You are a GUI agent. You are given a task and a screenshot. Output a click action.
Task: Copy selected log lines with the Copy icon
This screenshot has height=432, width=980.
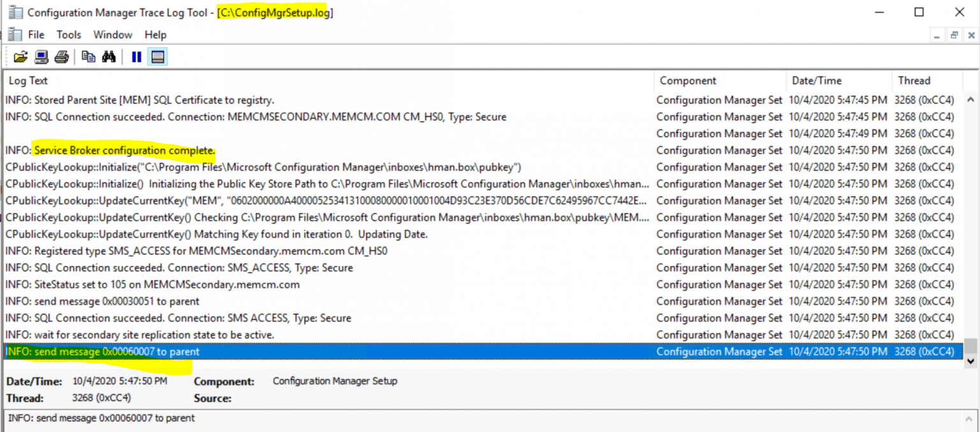89,57
